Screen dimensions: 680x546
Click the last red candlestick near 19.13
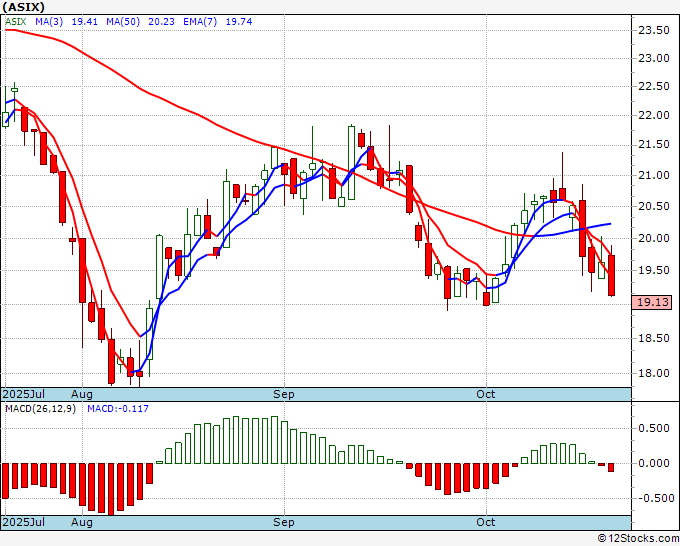click(x=611, y=275)
